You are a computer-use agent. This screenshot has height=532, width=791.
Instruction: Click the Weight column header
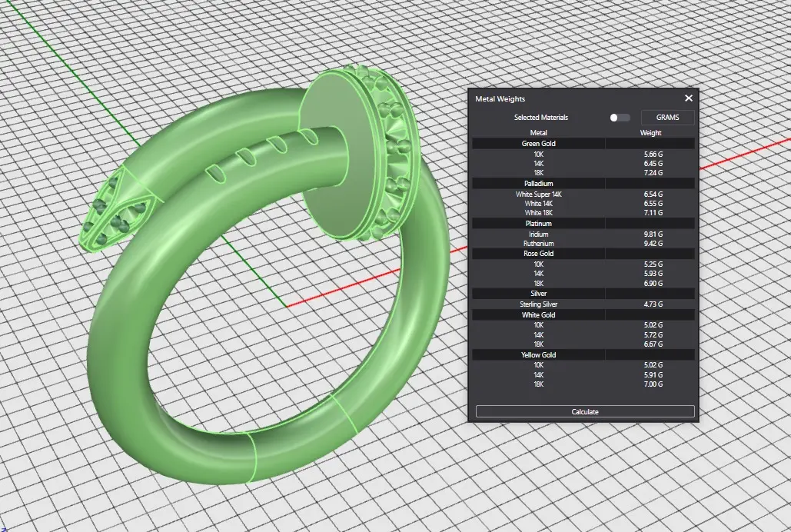point(650,133)
